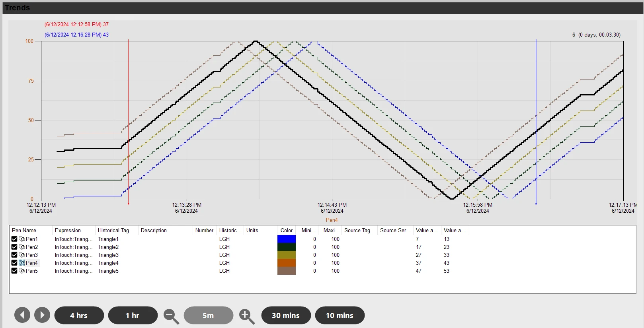Select the Triangle4 historical tag cell
Screen dimensions: 644x328
[108, 263]
